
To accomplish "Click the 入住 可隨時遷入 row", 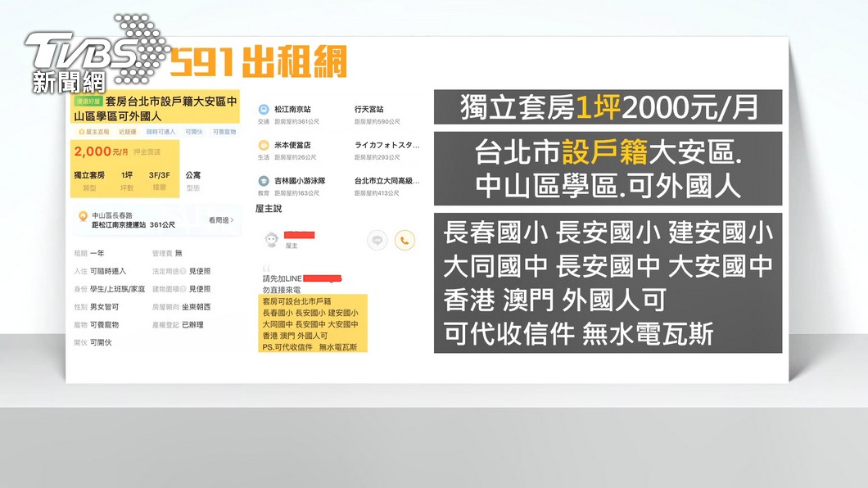I will [x=100, y=271].
